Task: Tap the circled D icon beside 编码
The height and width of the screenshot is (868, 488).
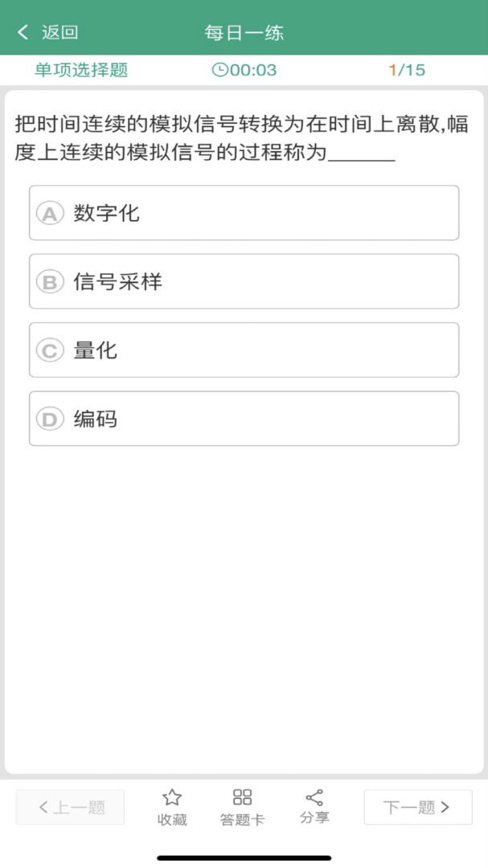Action: tap(51, 419)
